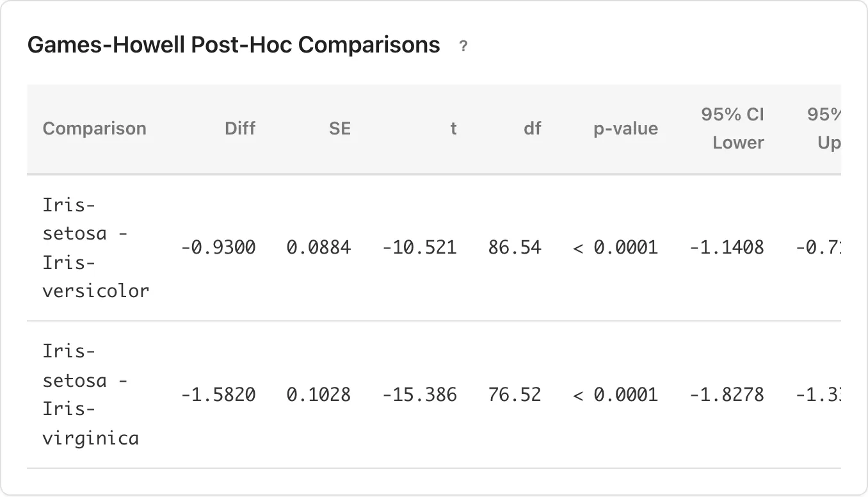Click the Comparison column header
This screenshot has width=868, height=497.
[94, 128]
